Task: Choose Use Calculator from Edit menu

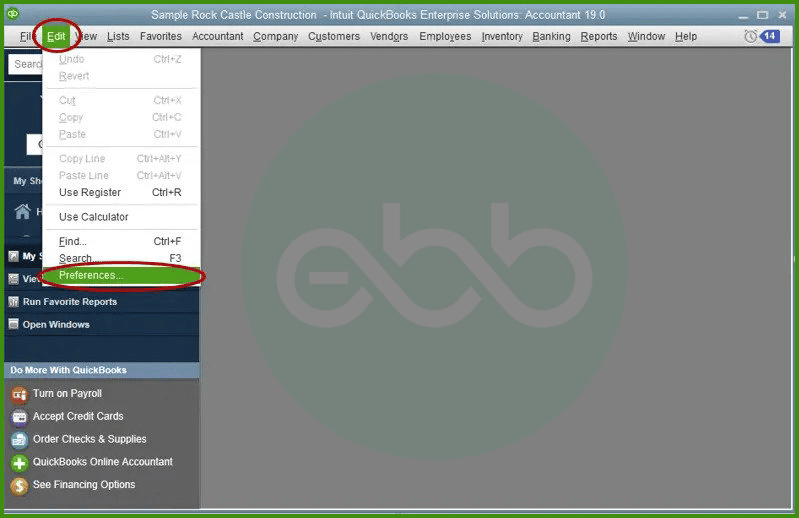Action: tap(121, 217)
